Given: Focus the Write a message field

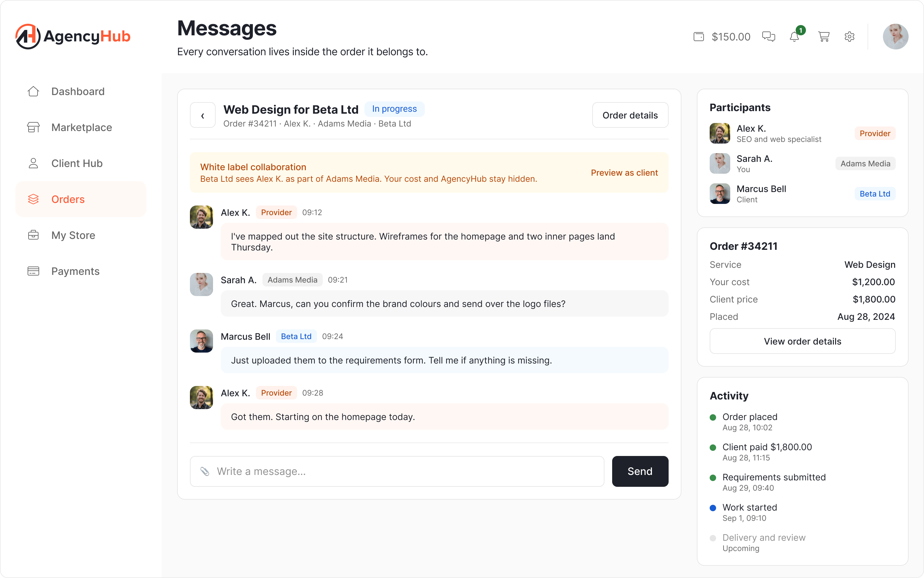Looking at the screenshot, I should coord(397,471).
